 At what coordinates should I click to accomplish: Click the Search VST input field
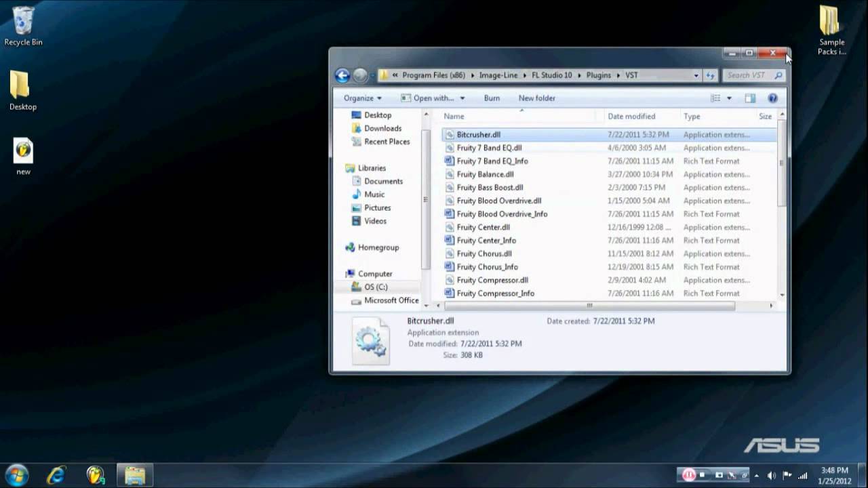tap(754, 75)
